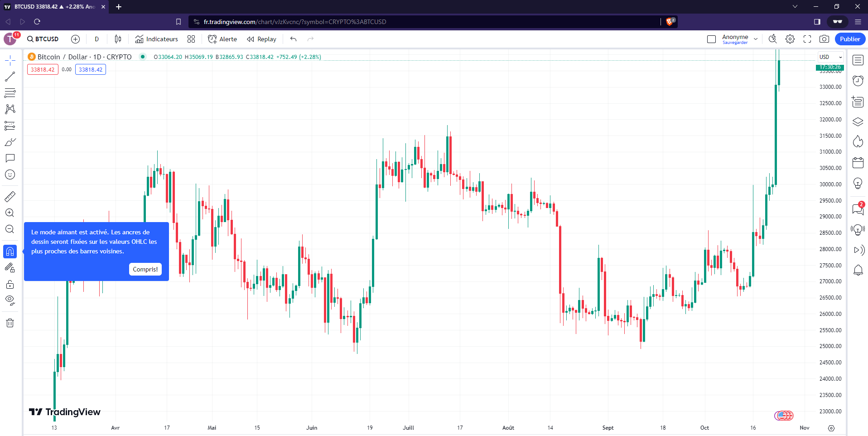Select the brush drawing tool
The width and height of the screenshot is (868, 436).
coord(10,142)
